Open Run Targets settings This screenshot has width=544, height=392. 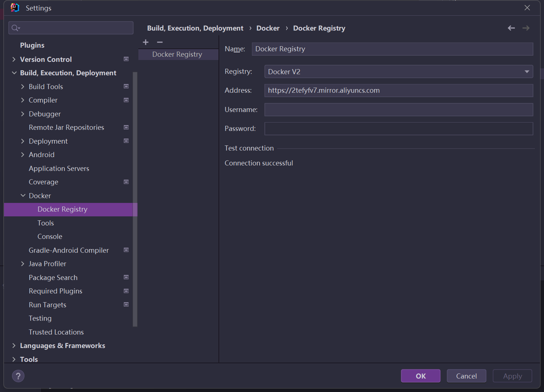[x=47, y=305]
